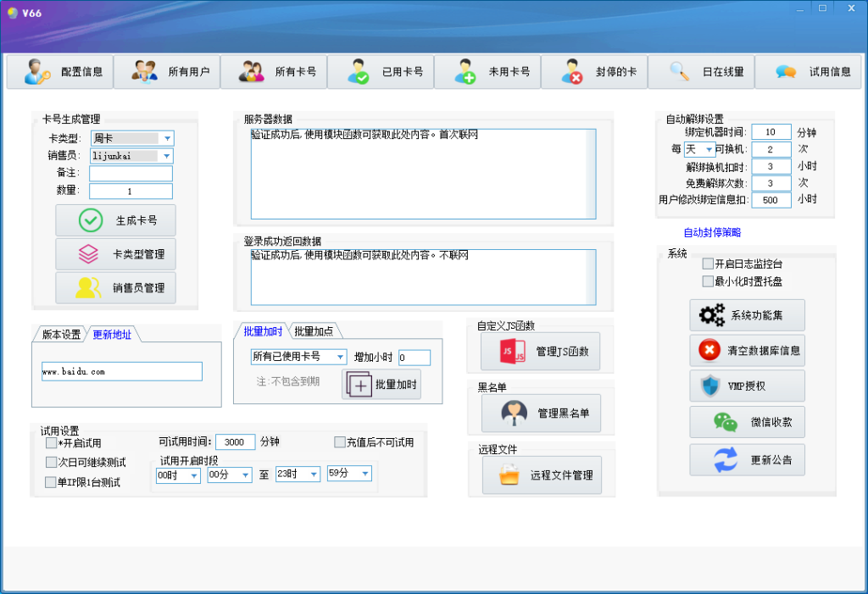The image size is (868, 594).
Task: Open the 销售员 dropdown showing lijunkai
Action: [x=167, y=156]
